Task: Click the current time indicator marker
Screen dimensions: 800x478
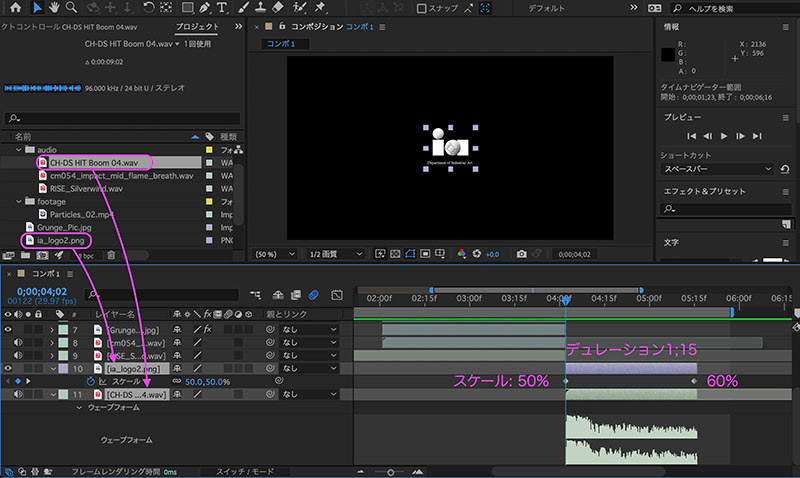Action: pyautogui.click(x=565, y=301)
